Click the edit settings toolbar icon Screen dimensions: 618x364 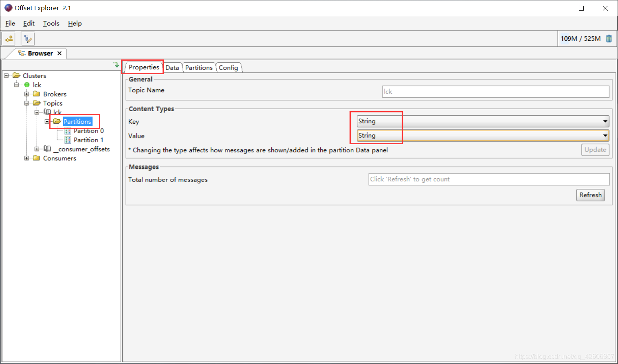[x=28, y=39]
